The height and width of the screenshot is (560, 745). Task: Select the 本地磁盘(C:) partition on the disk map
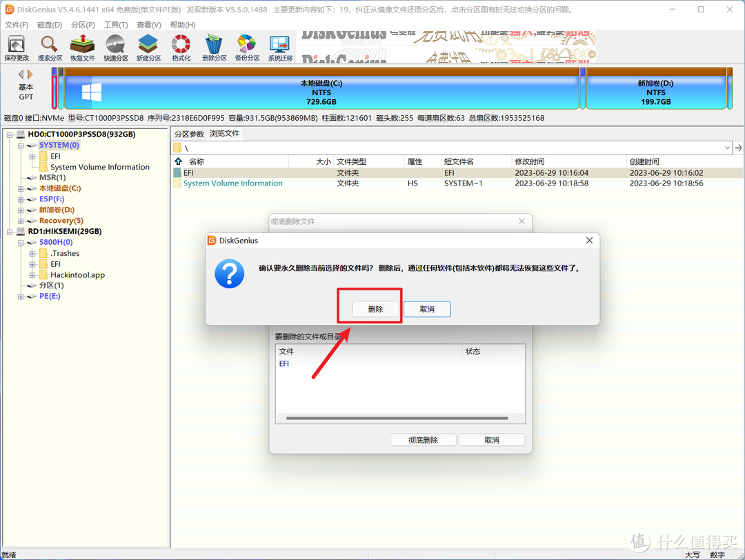(321, 89)
